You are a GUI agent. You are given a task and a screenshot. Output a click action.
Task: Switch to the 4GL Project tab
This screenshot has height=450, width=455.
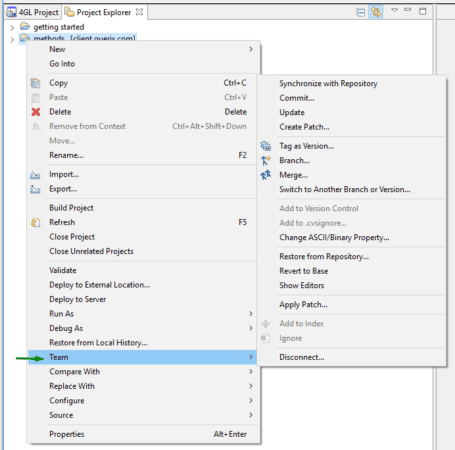[x=33, y=13]
